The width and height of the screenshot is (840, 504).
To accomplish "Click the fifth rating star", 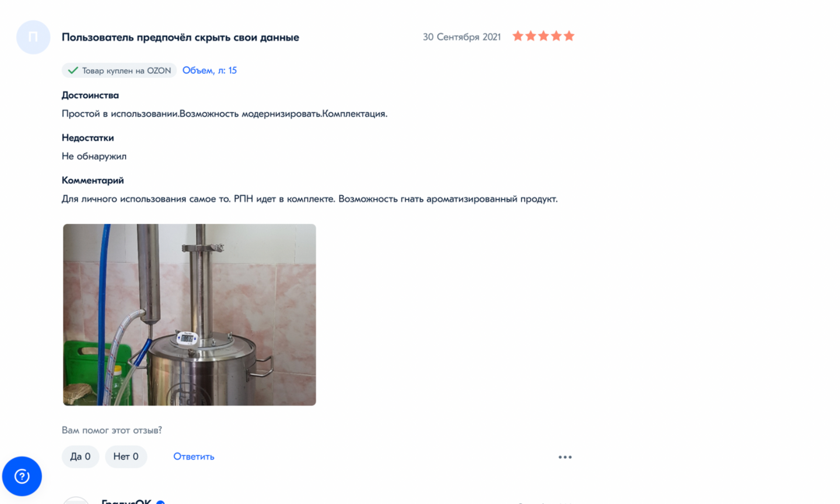I will (569, 36).
